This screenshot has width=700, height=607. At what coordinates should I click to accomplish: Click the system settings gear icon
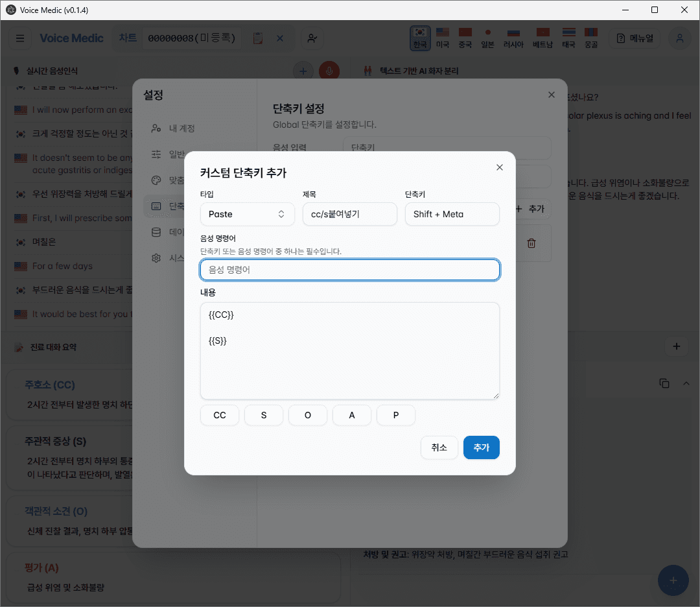pos(156,257)
